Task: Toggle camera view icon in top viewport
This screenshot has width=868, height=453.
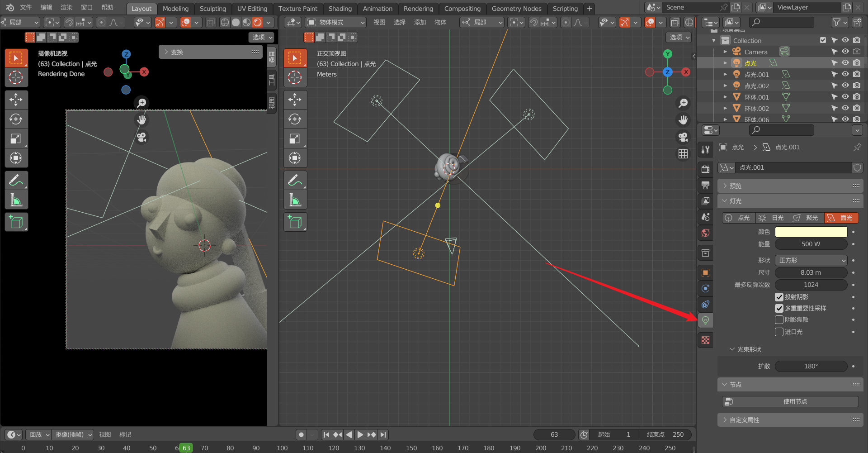Action: (683, 137)
